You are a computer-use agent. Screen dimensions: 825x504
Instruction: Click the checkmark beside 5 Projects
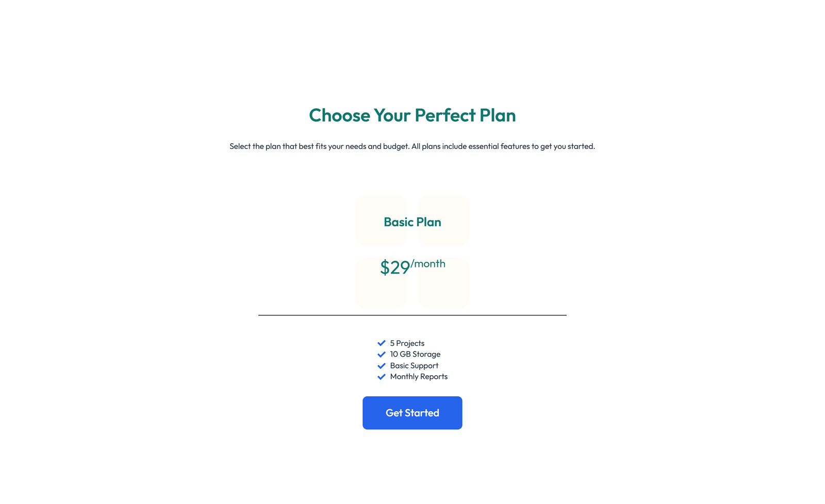point(382,343)
